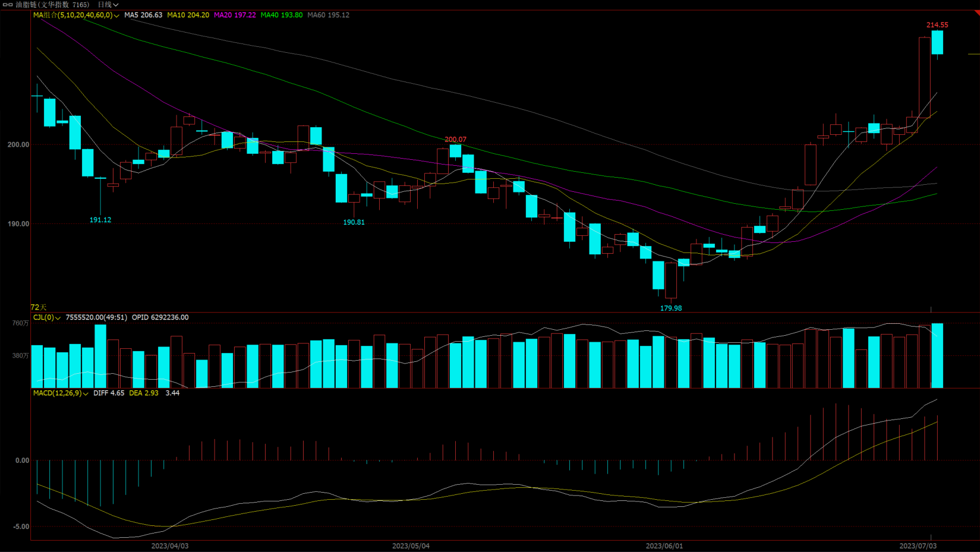Viewport: 980px width, 552px height.
Task: Select the lowest candlestick above 179.98
Action: (x=671, y=280)
